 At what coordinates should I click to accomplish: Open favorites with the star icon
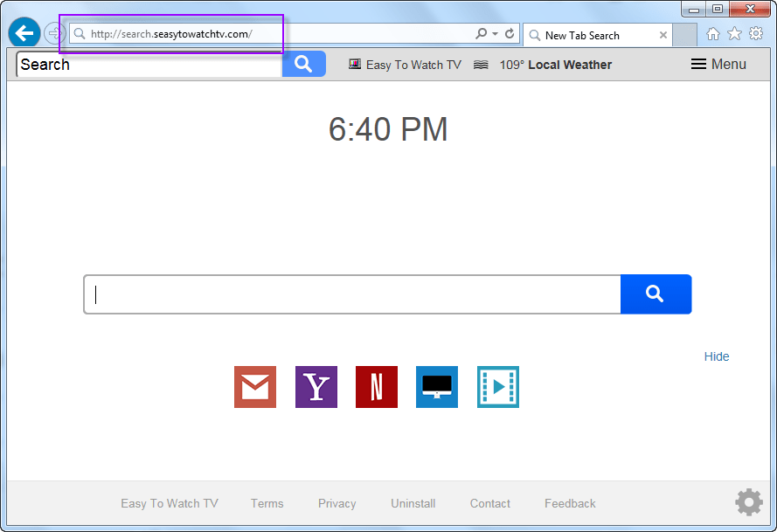734,34
